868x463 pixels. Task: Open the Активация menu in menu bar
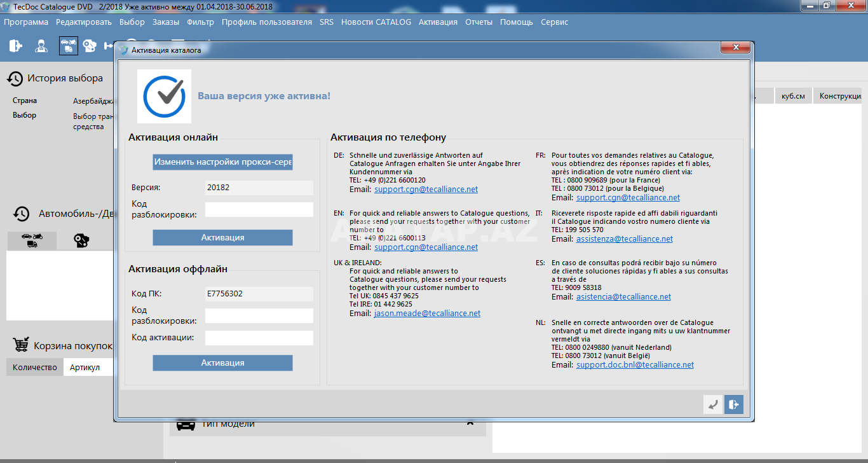[438, 22]
